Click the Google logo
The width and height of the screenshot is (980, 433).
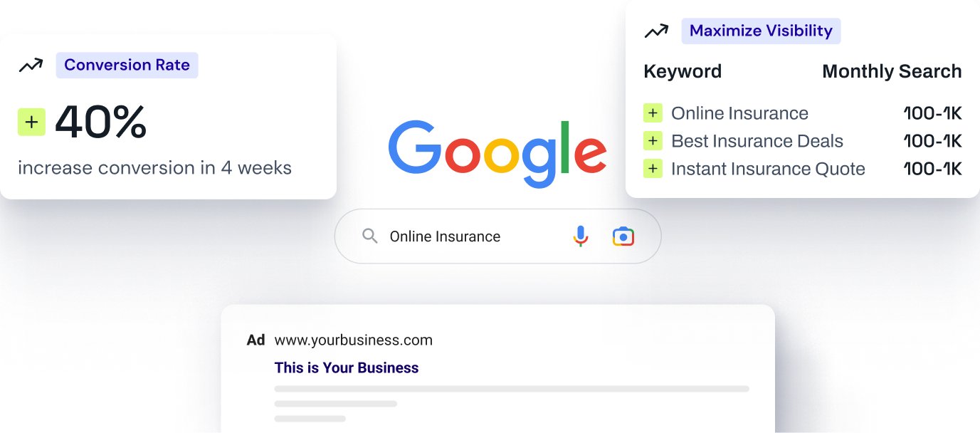point(497,153)
